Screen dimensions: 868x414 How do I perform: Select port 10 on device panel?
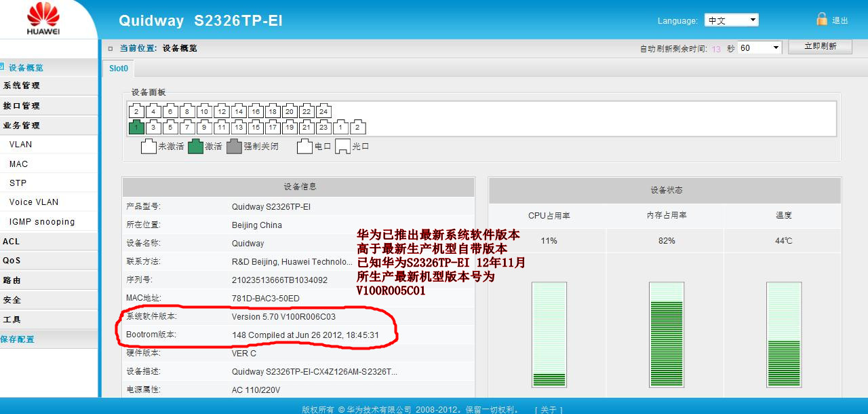coord(204,111)
